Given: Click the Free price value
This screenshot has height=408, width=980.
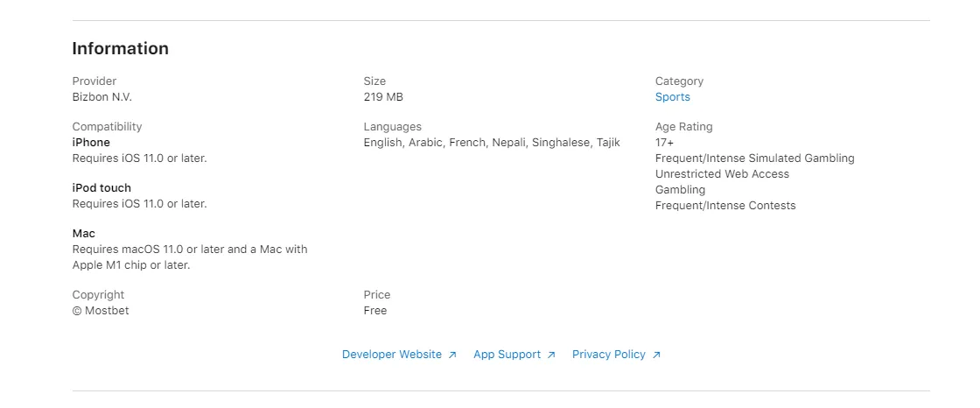Looking at the screenshot, I should click(x=375, y=311).
